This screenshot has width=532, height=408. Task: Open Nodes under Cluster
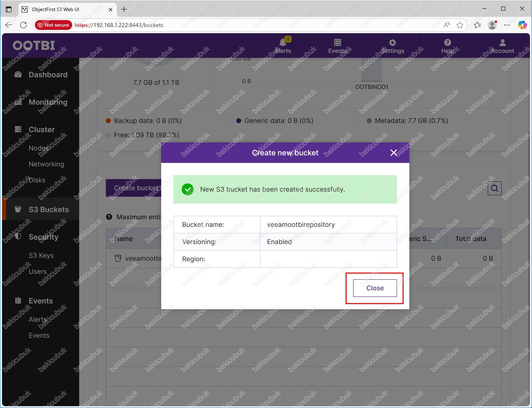tap(39, 148)
